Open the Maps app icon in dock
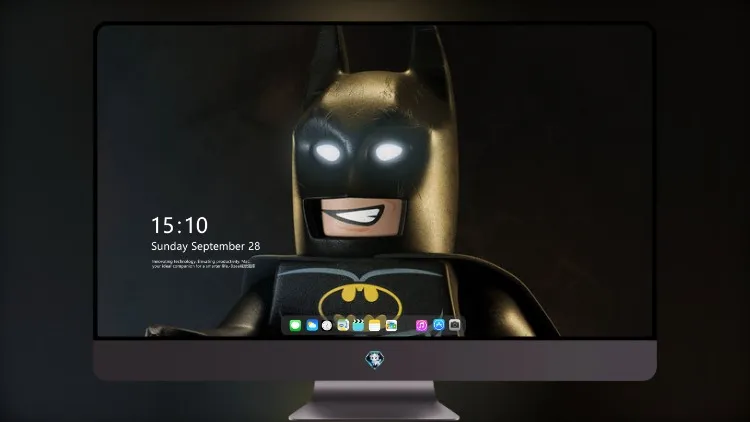The height and width of the screenshot is (422, 750). click(343, 326)
